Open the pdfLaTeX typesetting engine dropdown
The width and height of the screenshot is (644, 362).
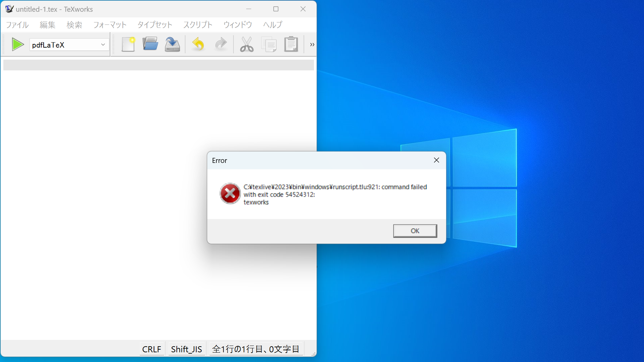tap(69, 45)
